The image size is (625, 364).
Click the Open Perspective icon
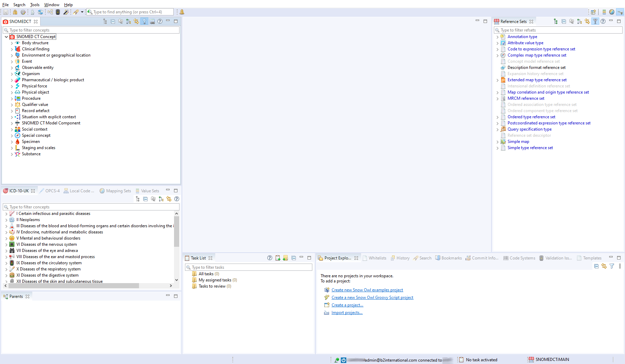[593, 12]
